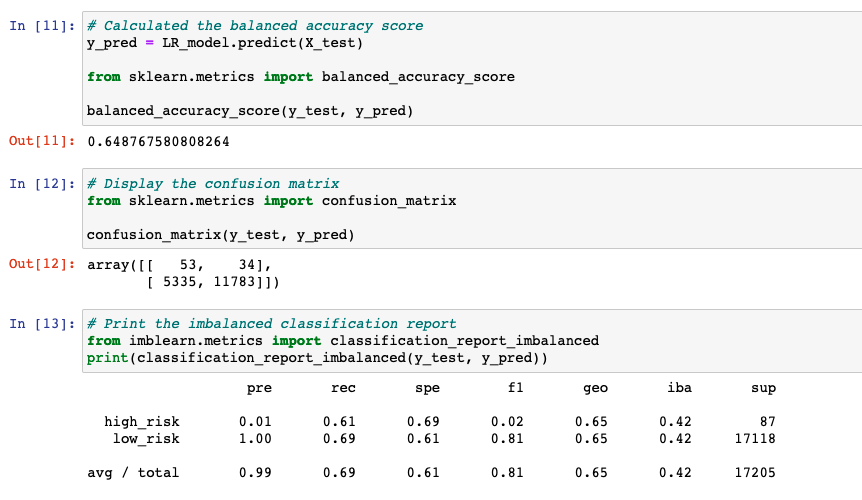Click the high_risk row label
The image size is (862, 500).
pyautogui.click(x=142, y=422)
